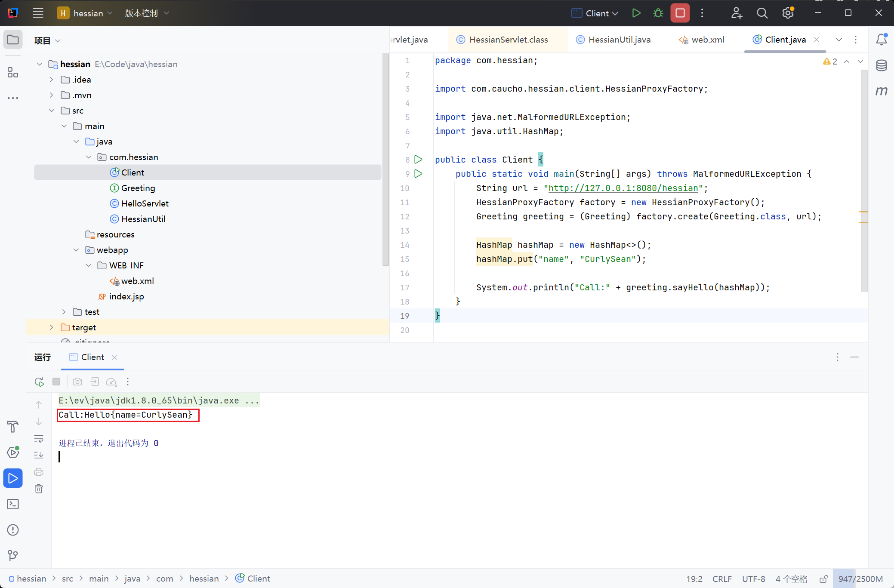
Task: Expand the target folder
Action: pyautogui.click(x=52, y=327)
